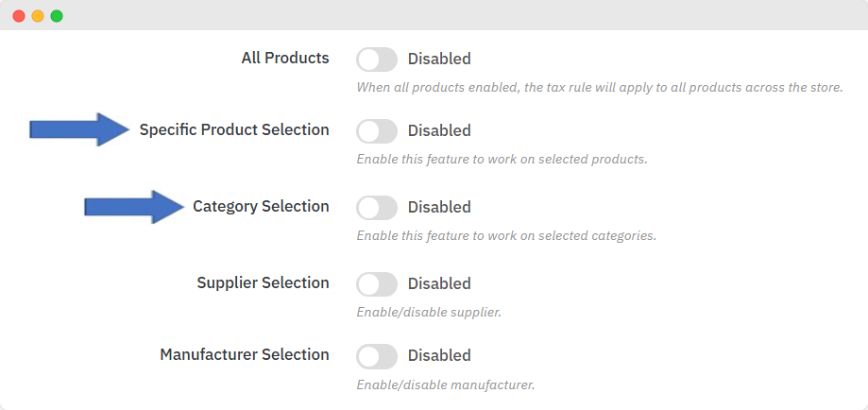Click the tax rule description under All Products
The width and height of the screenshot is (868, 410).
599,88
